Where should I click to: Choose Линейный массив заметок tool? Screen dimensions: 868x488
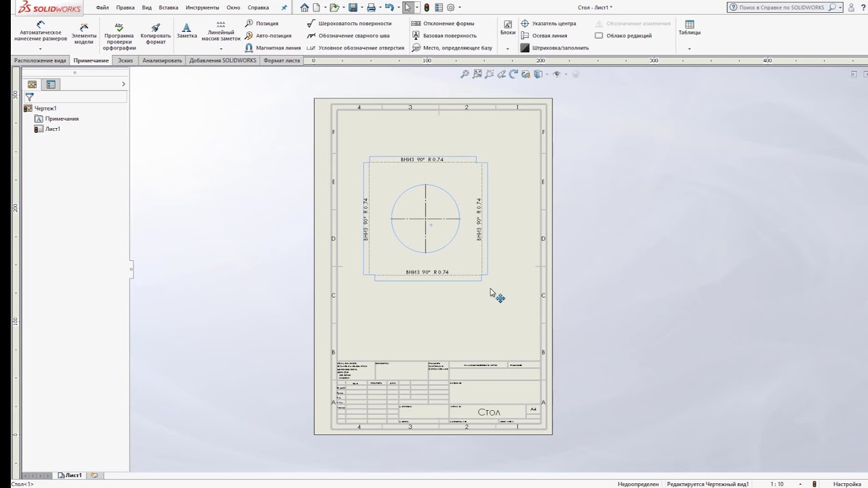point(221,31)
